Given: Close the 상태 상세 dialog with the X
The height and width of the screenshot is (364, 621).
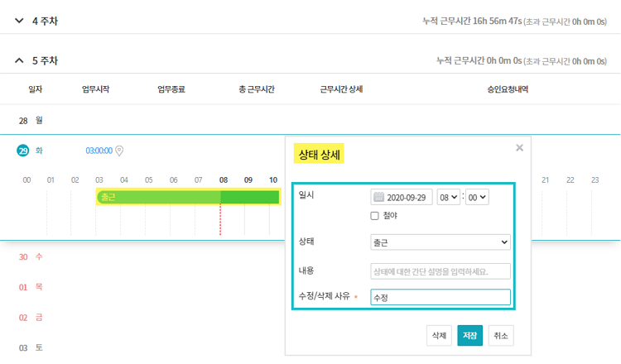Looking at the screenshot, I should [520, 148].
